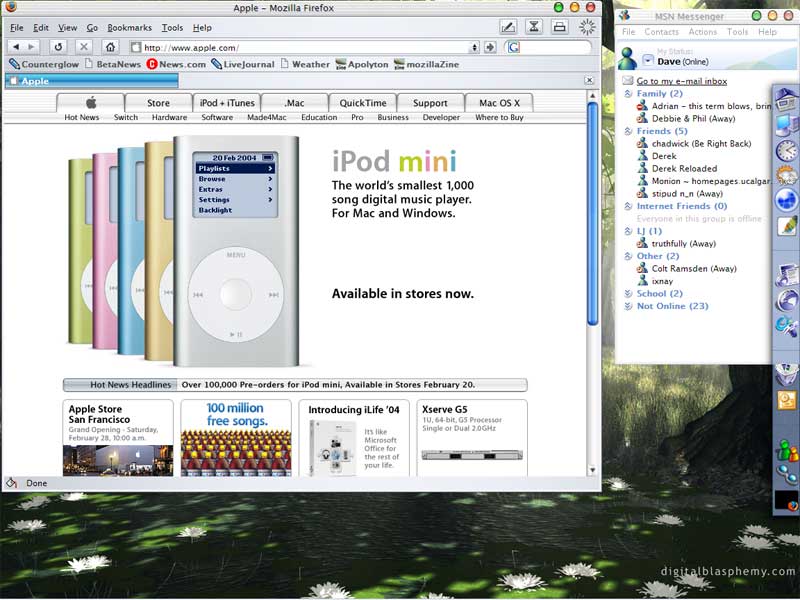Print the page with the printer icon
The height and width of the screenshot is (600, 800).
[560, 27]
